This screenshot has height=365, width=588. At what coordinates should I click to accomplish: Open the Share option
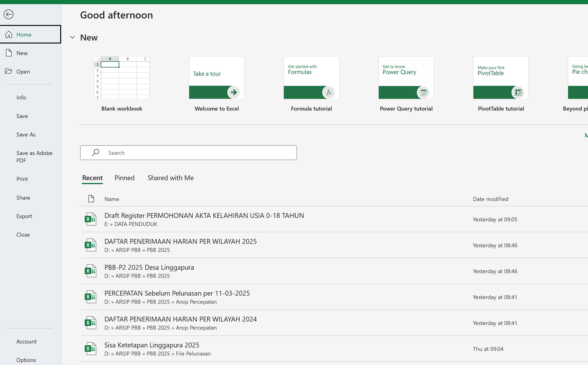(x=30, y=198)
